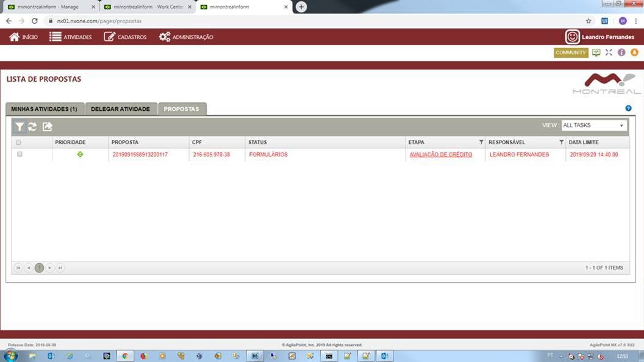Open the Cadastros menu

pyautogui.click(x=125, y=37)
